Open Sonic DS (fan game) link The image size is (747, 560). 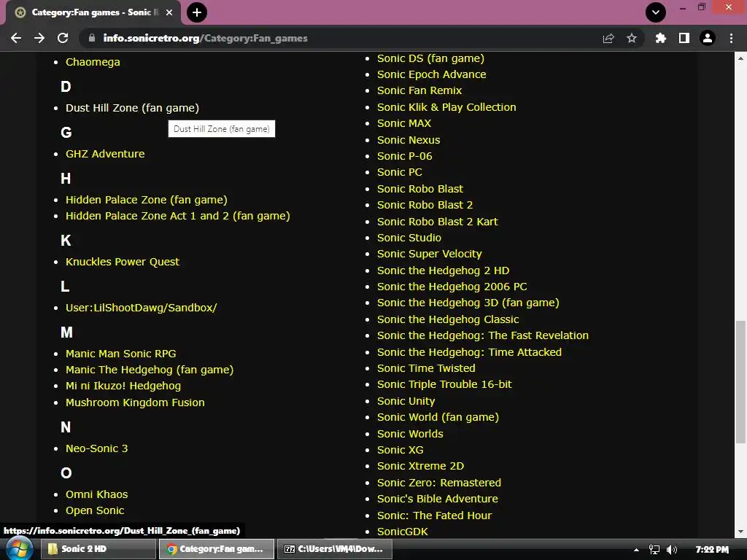(430, 58)
